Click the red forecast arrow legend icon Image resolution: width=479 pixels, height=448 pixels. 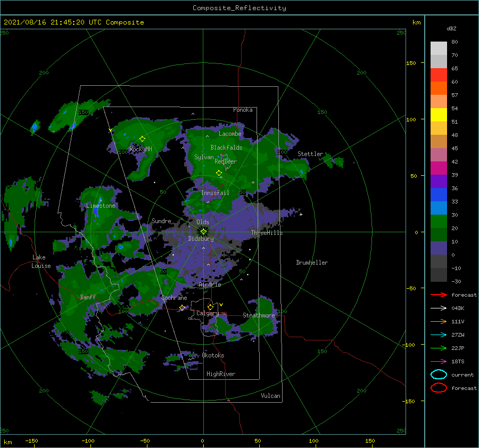[x=439, y=295]
